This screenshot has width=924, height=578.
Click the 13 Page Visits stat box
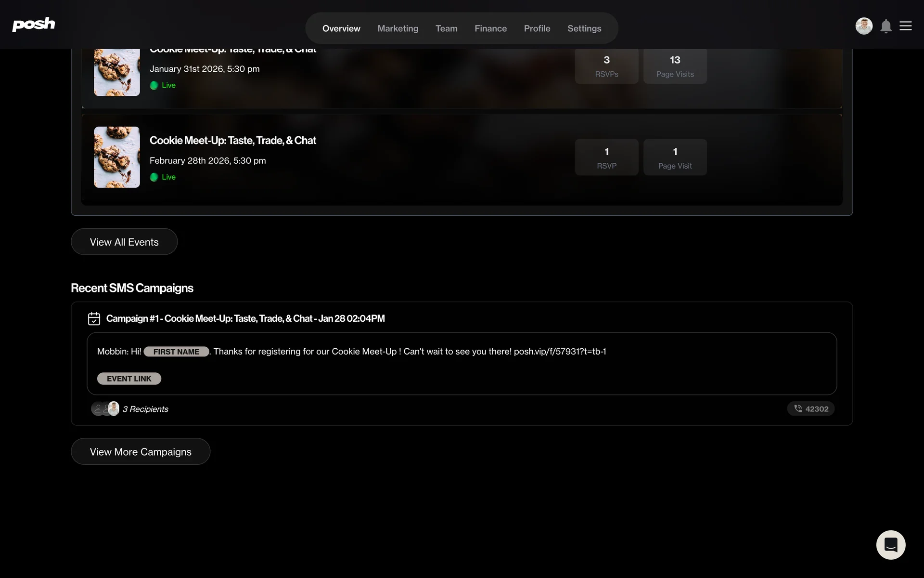point(675,66)
